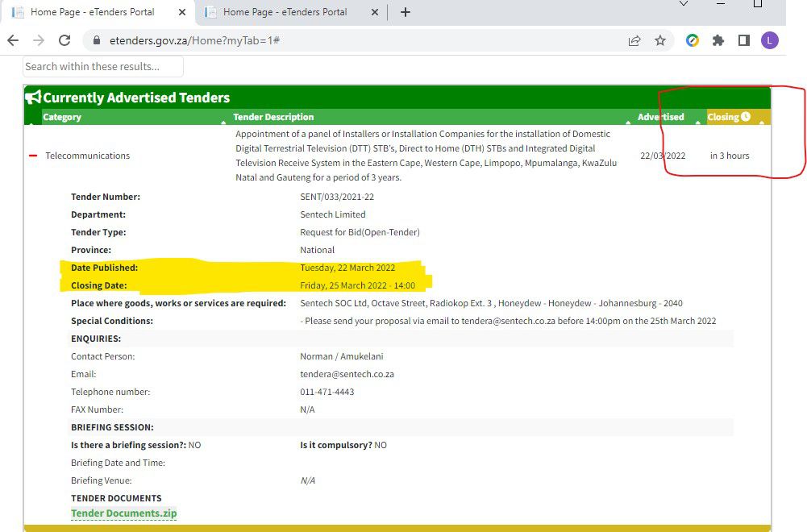Switch to the second eTenders Portal tab
The width and height of the screenshot is (807, 532).
(285, 12)
